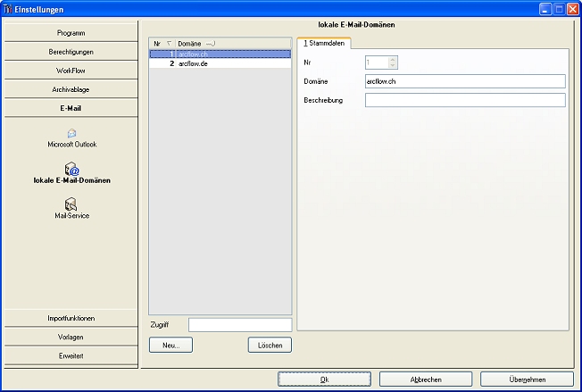Open the Mail-Service icon
The width and height of the screenshot is (582, 392).
[x=71, y=204]
